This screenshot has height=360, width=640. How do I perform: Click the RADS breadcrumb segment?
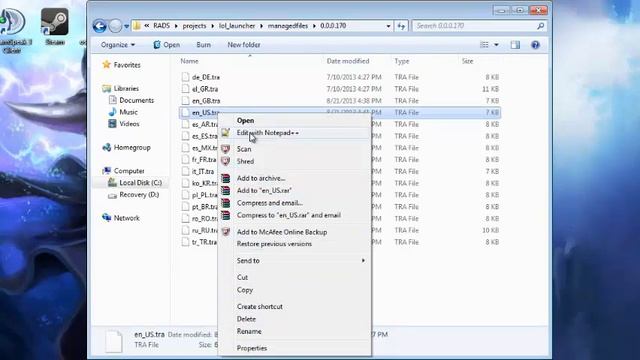[x=162, y=26]
